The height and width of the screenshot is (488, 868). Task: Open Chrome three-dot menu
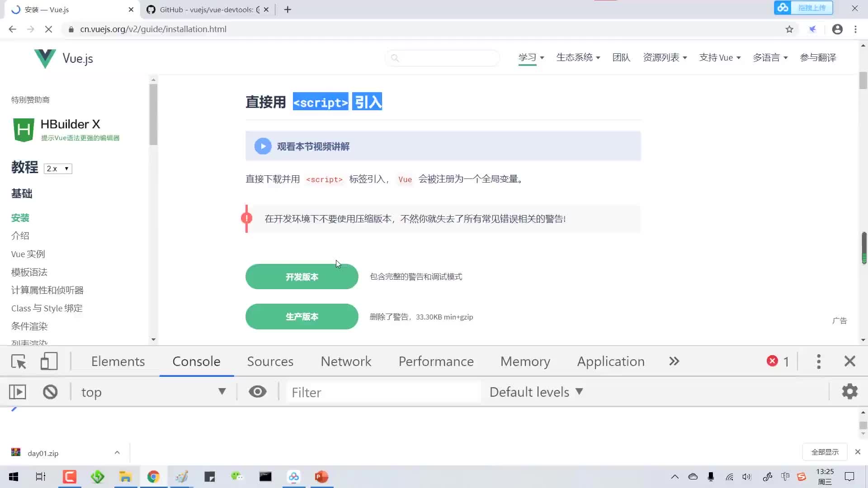coord(855,29)
